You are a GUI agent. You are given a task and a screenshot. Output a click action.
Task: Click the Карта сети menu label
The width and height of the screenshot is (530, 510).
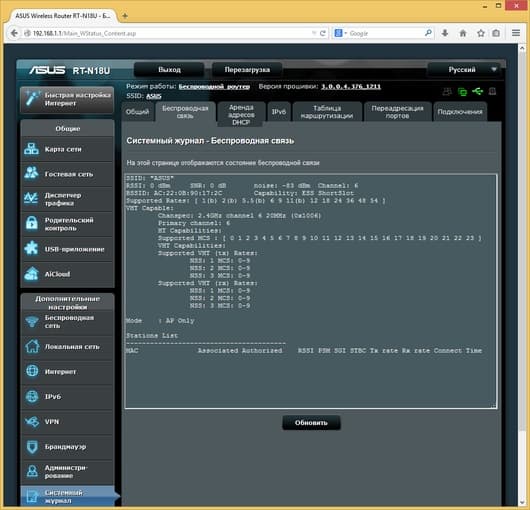pyautogui.click(x=63, y=149)
